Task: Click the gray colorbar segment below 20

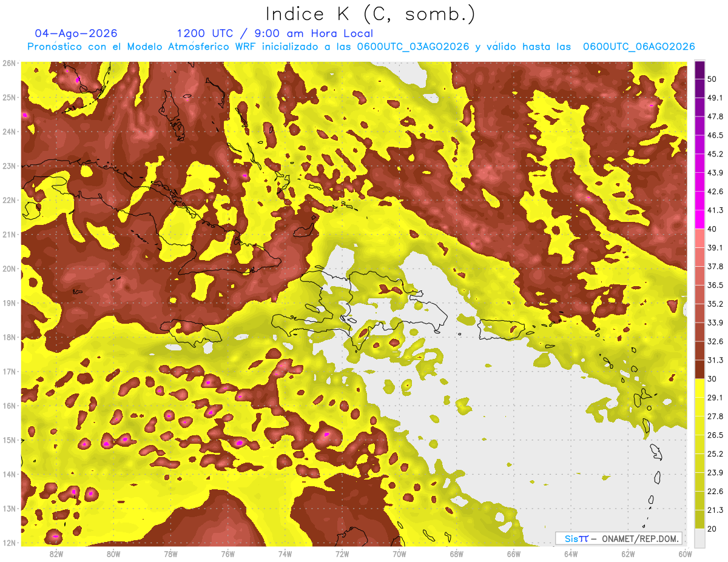Action: 700,538
